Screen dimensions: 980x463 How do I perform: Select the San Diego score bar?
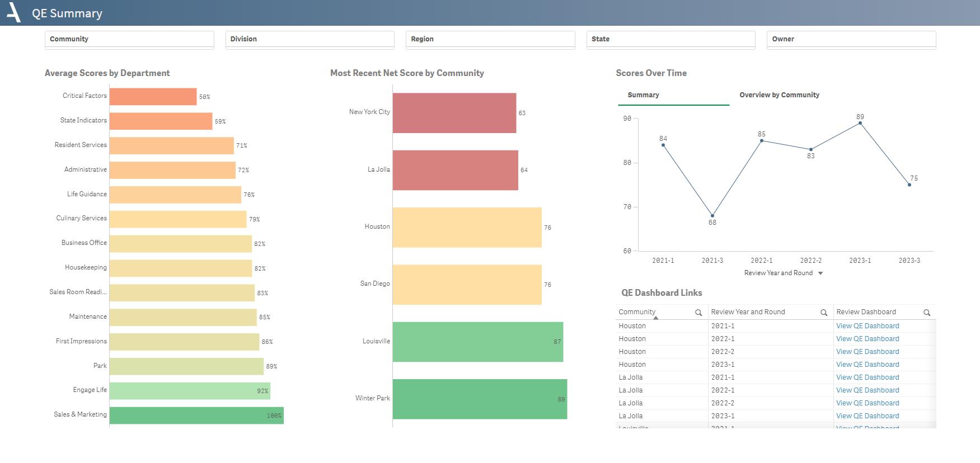(x=467, y=285)
